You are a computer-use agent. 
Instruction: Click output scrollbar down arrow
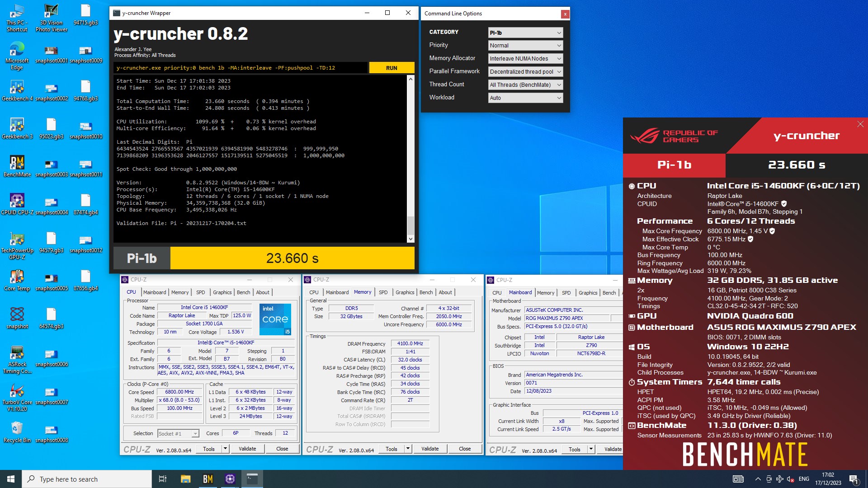click(x=410, y=239)
